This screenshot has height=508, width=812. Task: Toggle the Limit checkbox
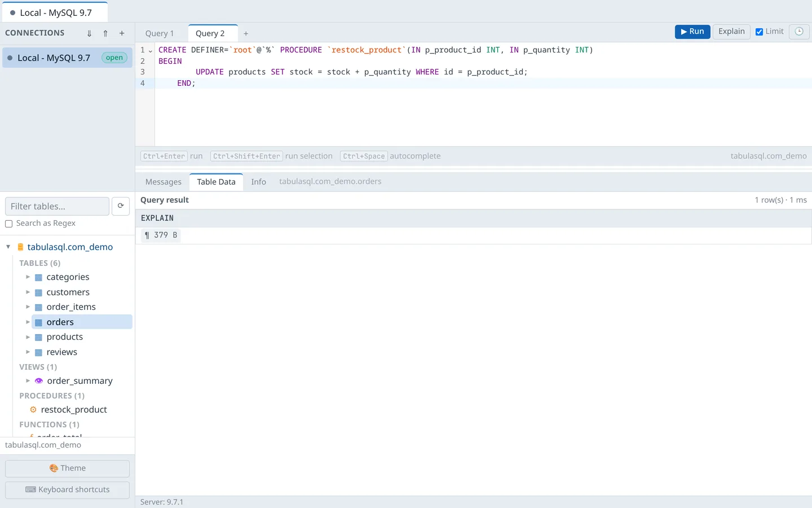759,32
